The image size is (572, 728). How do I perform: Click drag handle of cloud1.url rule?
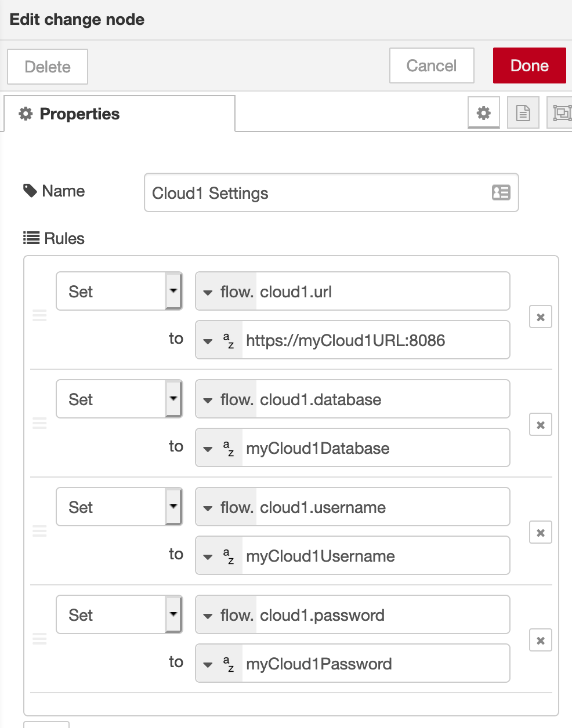click(x=39, y=315)
